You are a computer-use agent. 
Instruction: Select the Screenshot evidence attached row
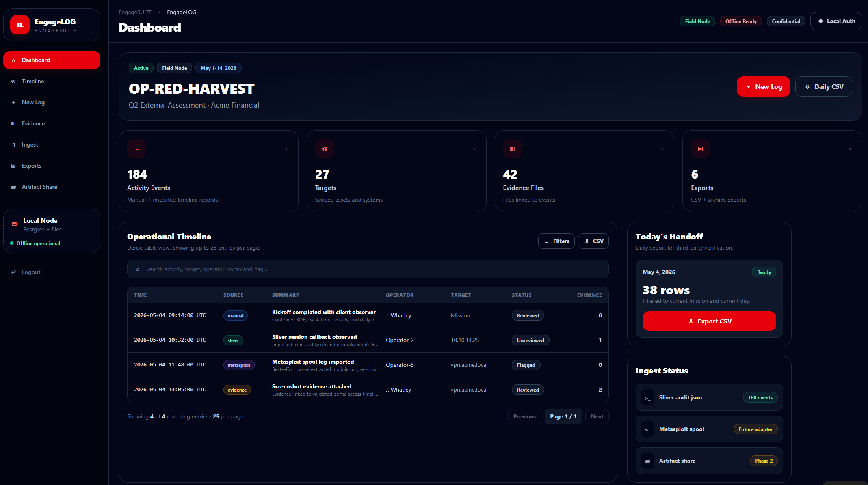(x=368, y=390)
